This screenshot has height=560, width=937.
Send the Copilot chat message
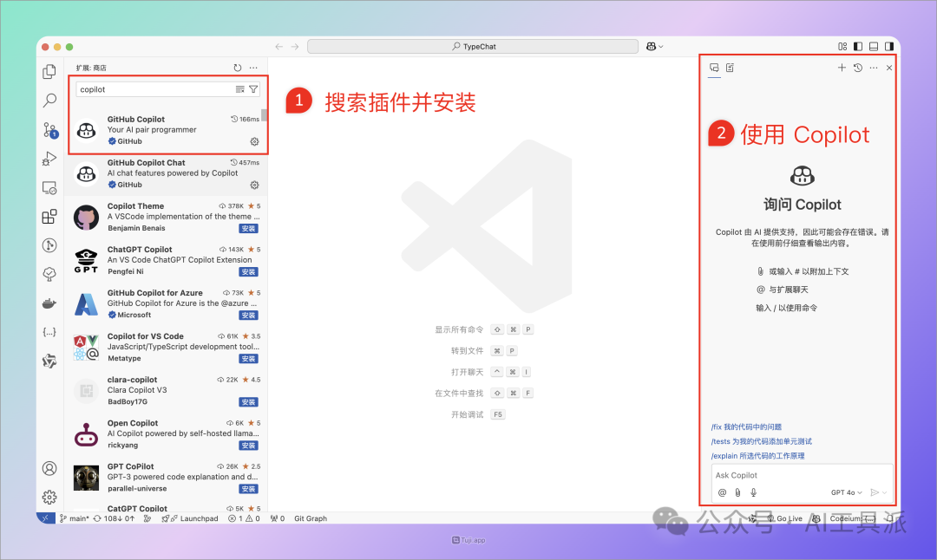pyautogui.click(x=875, y=492)
